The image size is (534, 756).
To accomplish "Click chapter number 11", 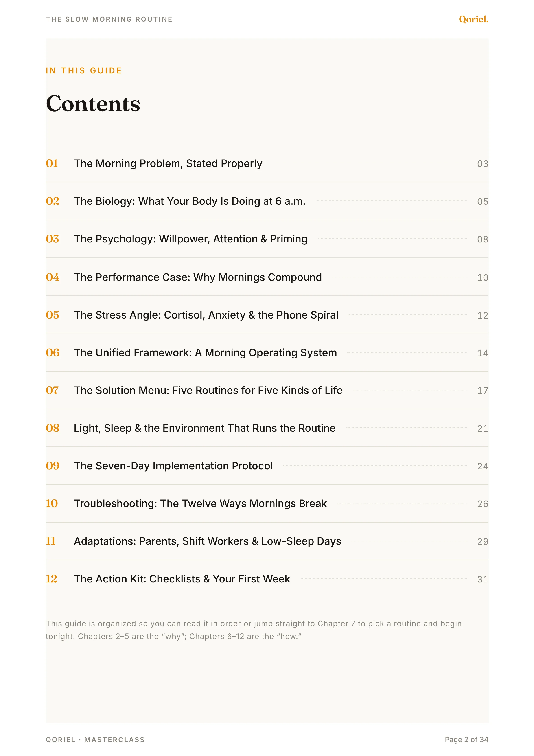I will pyautogui.click(x=51, y=541).
